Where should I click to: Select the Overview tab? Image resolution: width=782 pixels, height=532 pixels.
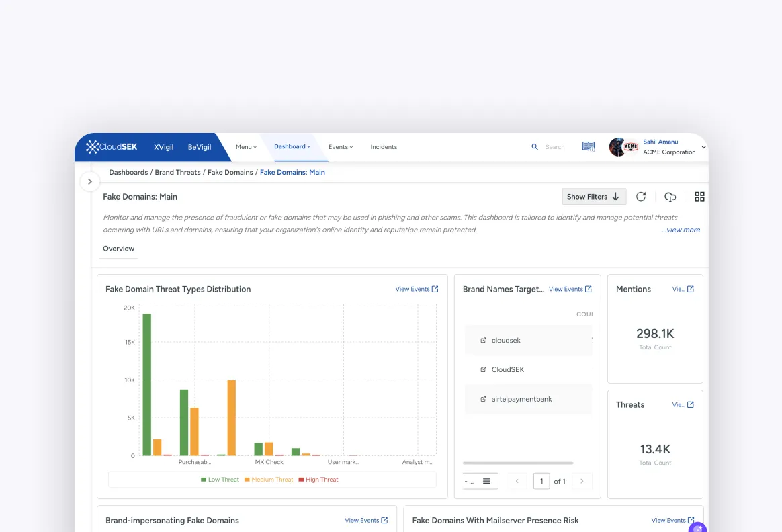pyautogui.click(x=119, y=249)
